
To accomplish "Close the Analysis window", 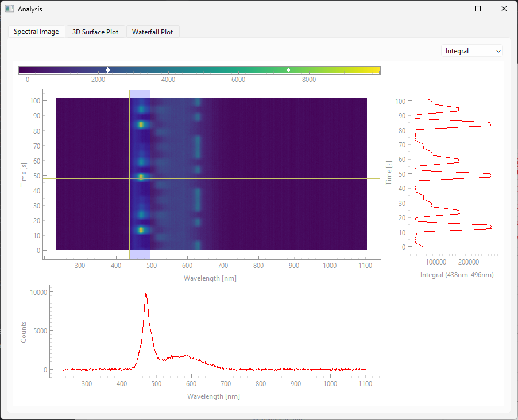I will pyautogui.click(x=504, y=9).
